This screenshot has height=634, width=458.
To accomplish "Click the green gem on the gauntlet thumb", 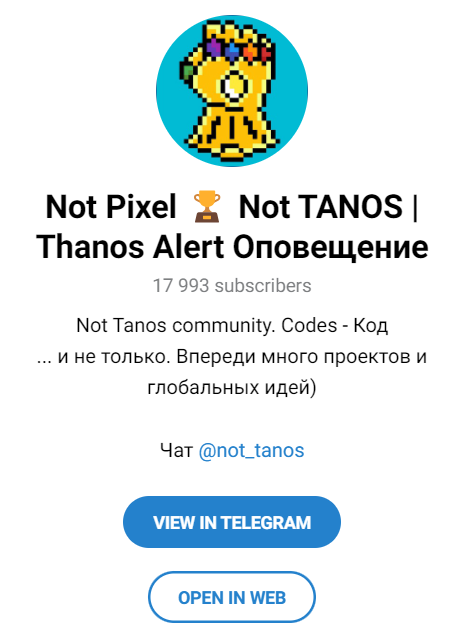I will tap(189, 73).
